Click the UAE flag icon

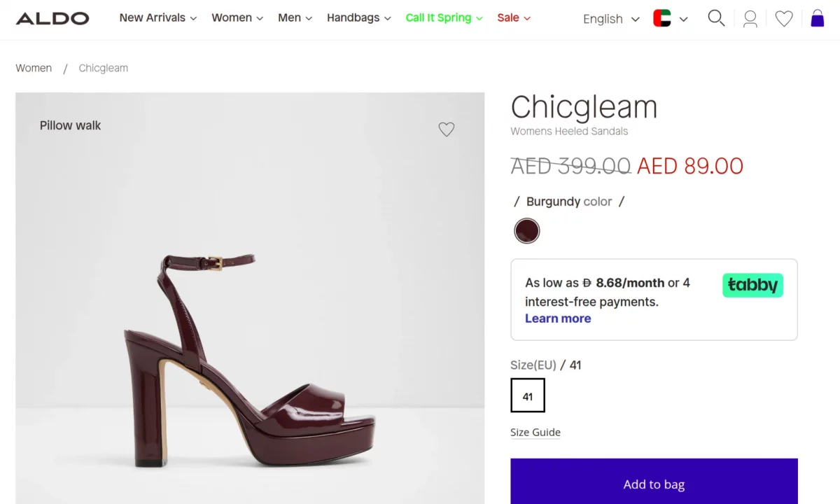point(662,18)
